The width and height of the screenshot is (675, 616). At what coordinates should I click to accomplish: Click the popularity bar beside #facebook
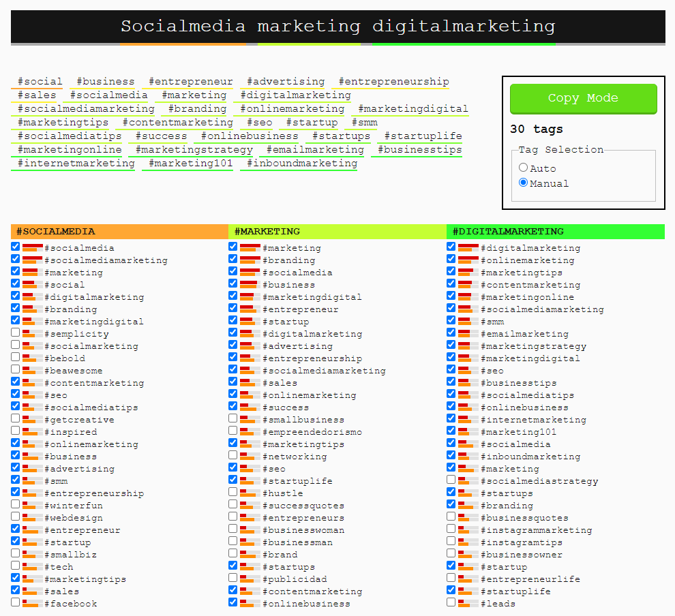pyautogui.click(x=33, y=604)
